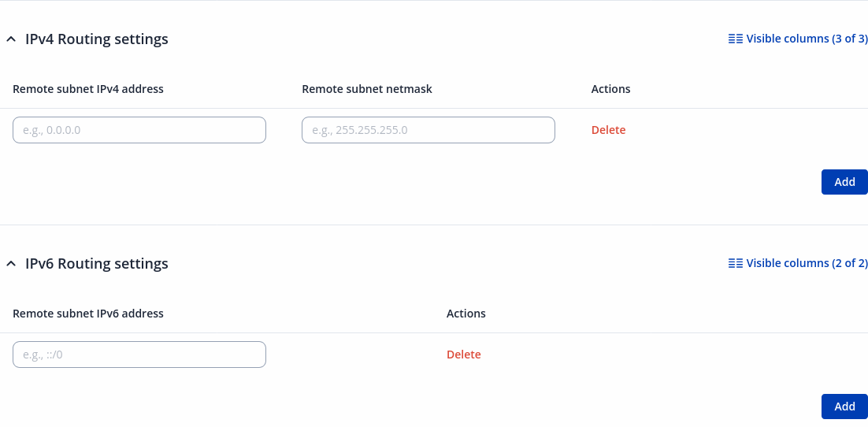The width and height of the screenshot is (868, 427).
Task: Delete the IPv6 routing row
Action: click(463, 355)
